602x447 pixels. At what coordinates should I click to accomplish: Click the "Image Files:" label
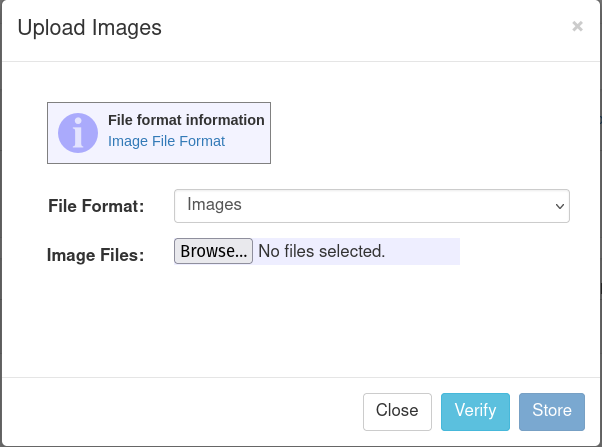pos(96,255)
